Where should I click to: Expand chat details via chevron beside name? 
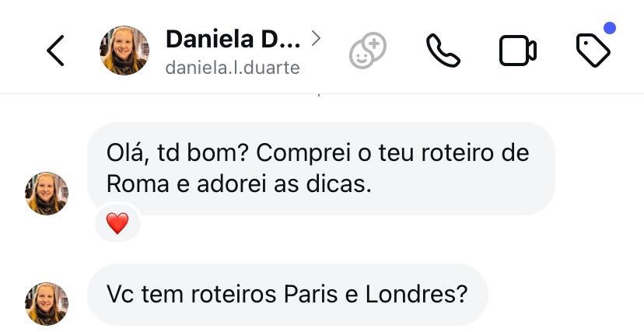pos(315,37)
